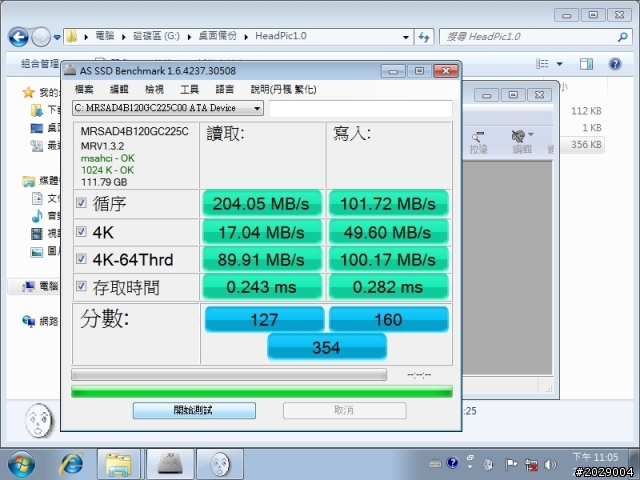Toggle the 4K-64Thrd test checkbox
The height and width of the screenshot is (480, 640).
[81, 259]
